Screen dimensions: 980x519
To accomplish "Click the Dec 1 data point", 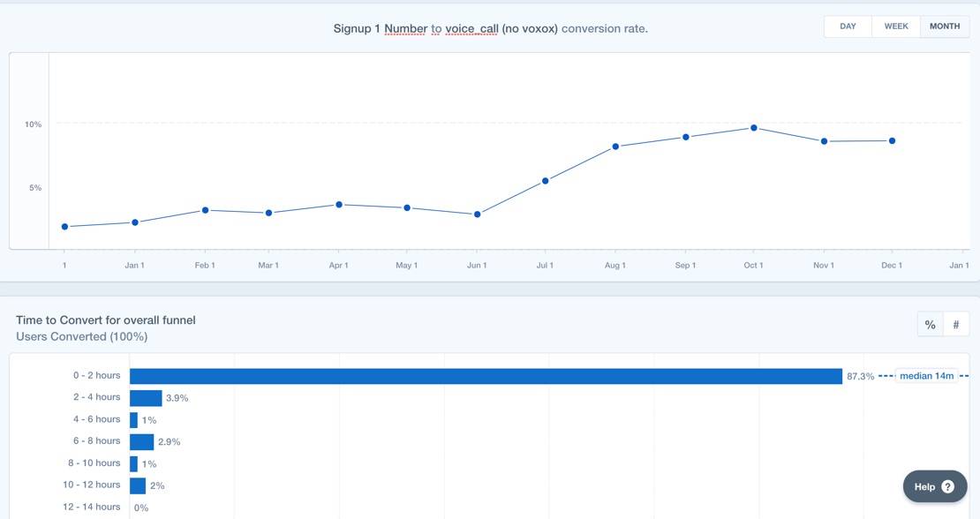I will tap(893, 141).
